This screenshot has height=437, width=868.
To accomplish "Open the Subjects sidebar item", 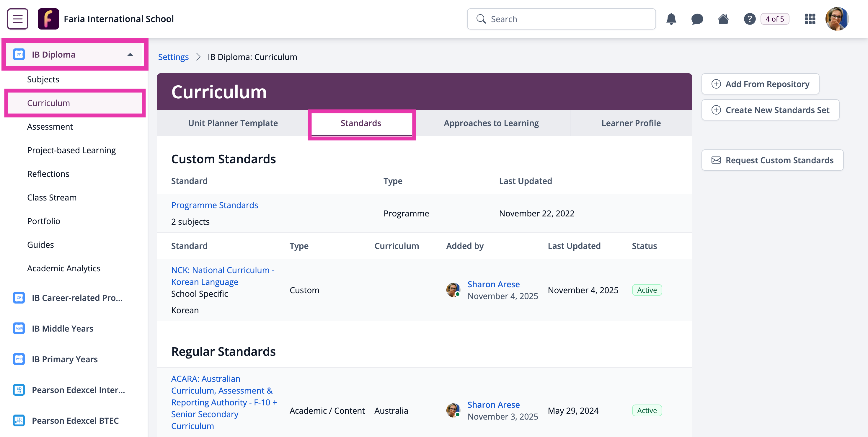I will tap(43, 79).
